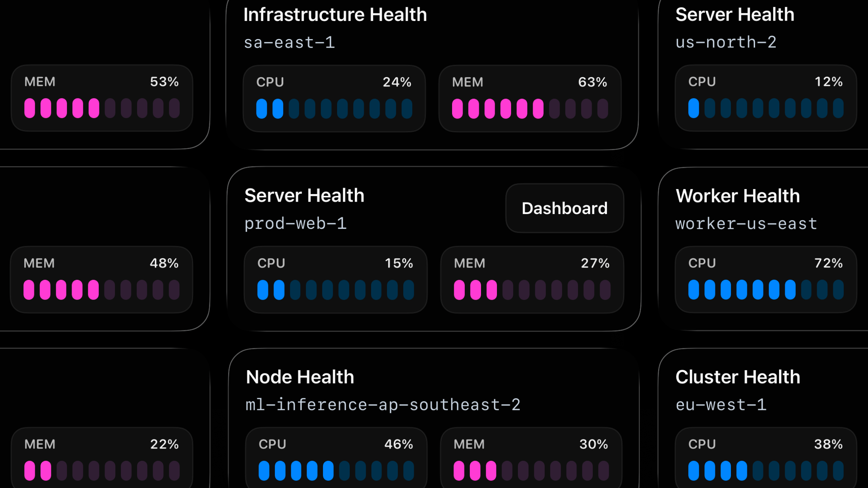This screenshot has height=488, width=868.
Task: Click the Infrastructure Health card title
Action: (x=335, y=15)
